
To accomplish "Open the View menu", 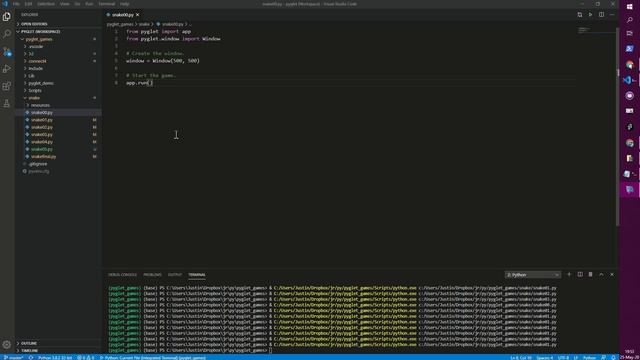I will [x=64, y=4].
